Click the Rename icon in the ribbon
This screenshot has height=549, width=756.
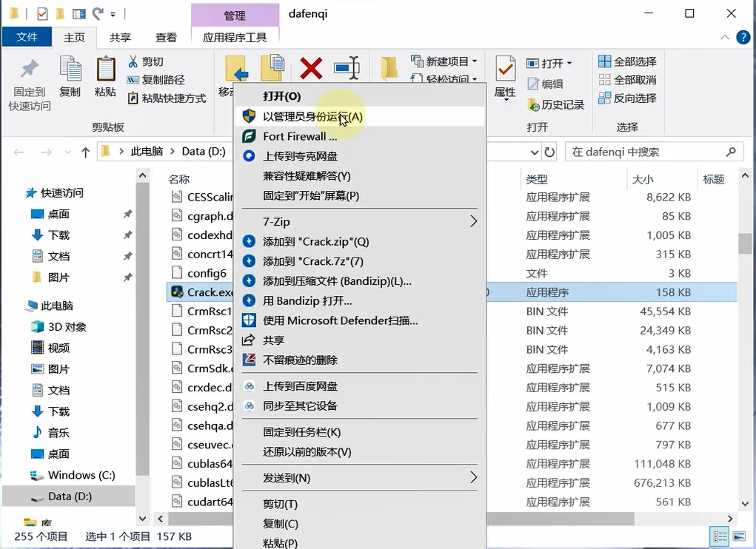click(x=347, y=67)
